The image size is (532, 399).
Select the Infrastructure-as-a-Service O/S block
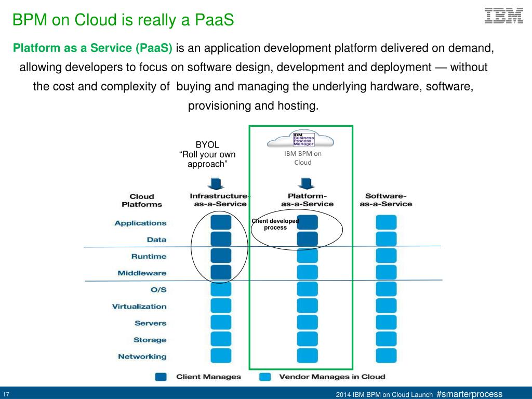pos(221,289)
